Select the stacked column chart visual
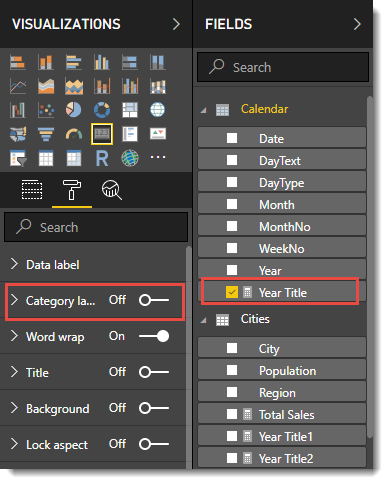388x484 pixels. click(x=46, y=62)
